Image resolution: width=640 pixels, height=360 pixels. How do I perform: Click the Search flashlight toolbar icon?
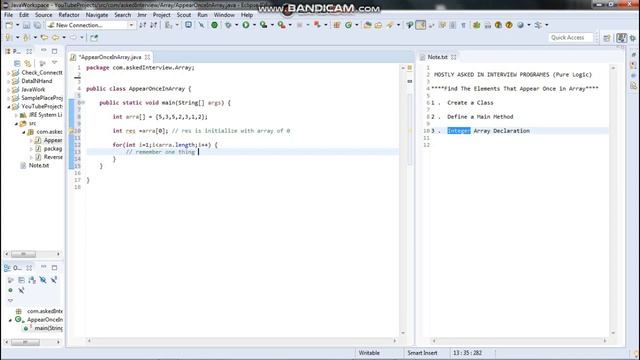click(x=389, y=25)
